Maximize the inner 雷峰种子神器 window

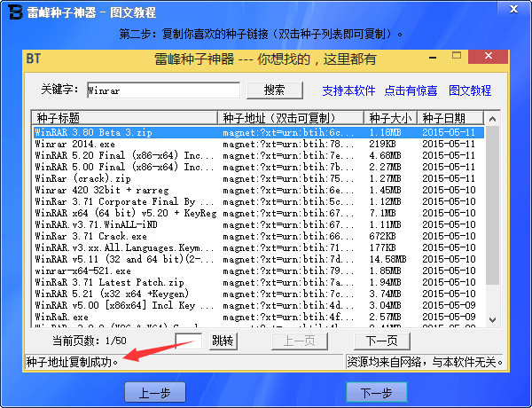coord(457,55)
